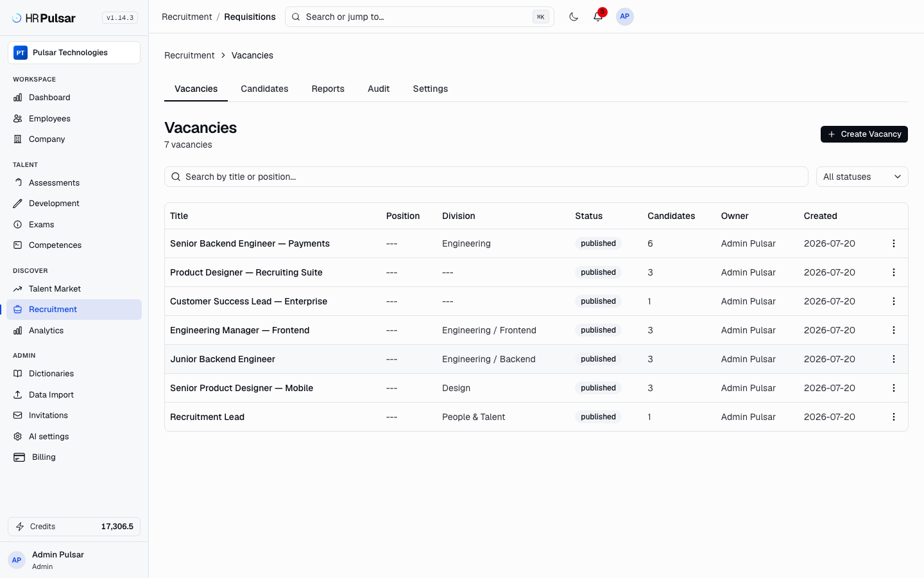This screenshot has height=578, width=924.
Task: Open the Junior Backend Engineer vacancy
Action: tap(223, 359)
